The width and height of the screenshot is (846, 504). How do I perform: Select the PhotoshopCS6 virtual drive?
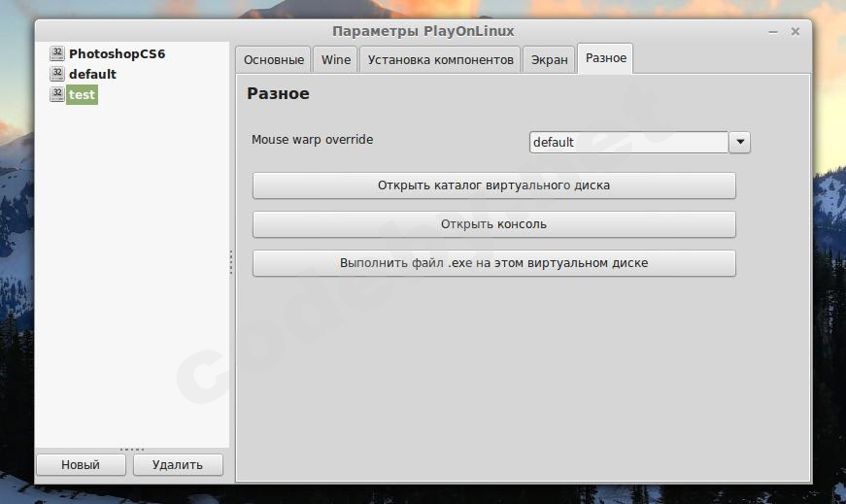(x=118, y=53)
